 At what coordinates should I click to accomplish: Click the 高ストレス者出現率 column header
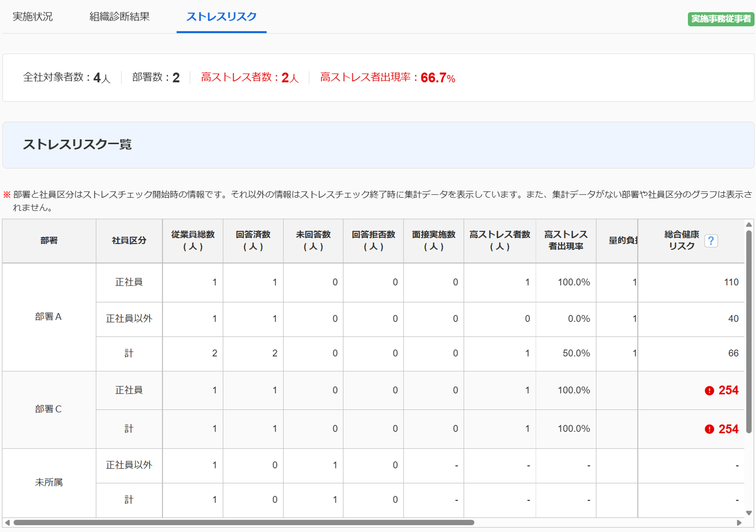pos(565,240)
